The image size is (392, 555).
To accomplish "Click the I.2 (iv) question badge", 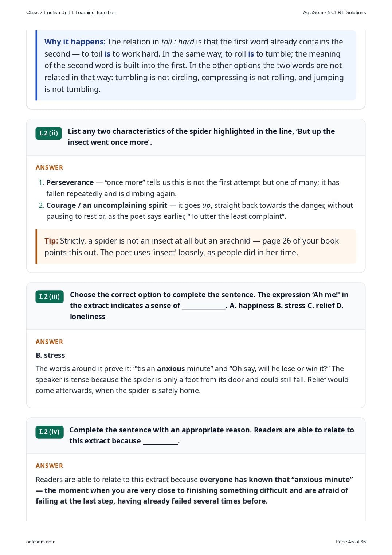I will tap(49, 432).
